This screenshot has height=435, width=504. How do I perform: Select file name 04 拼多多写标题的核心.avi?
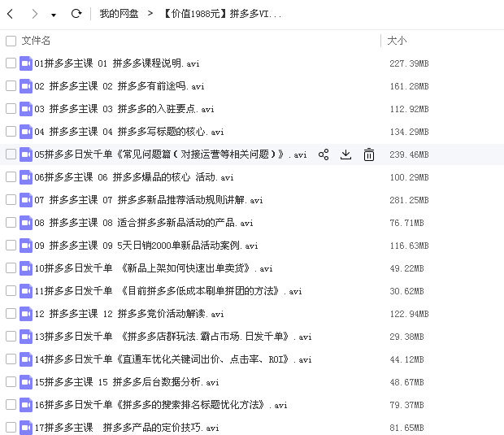tap(129, 132)
